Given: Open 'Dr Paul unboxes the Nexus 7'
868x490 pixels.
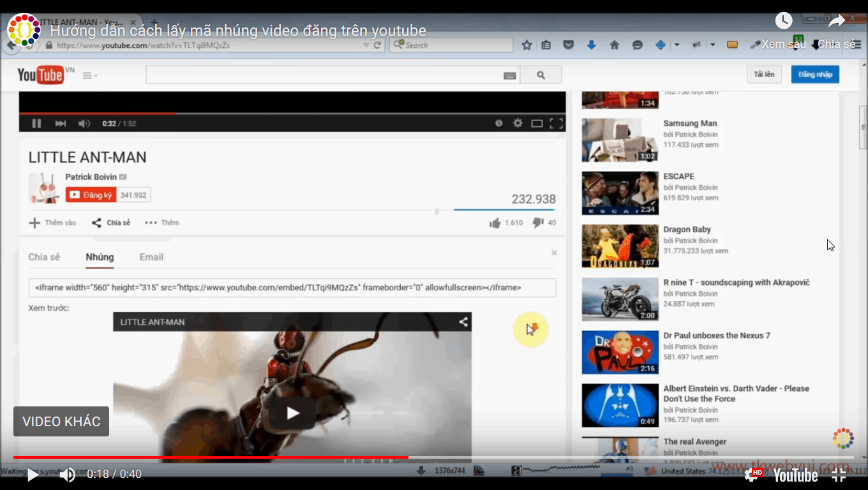Looking at the screenshot, I should coord(717,336).
